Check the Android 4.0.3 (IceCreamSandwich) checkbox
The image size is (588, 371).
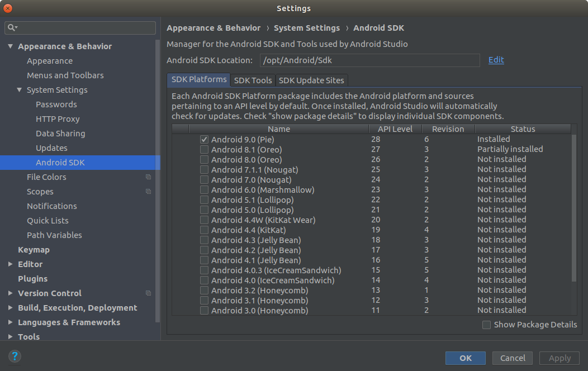(204, 270)
